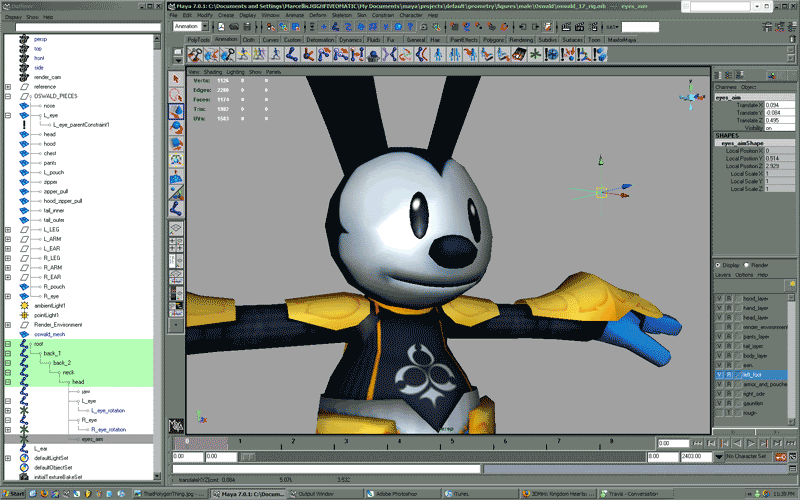
Task: Click the render current frame clapper icon
Action: point(566,27)
